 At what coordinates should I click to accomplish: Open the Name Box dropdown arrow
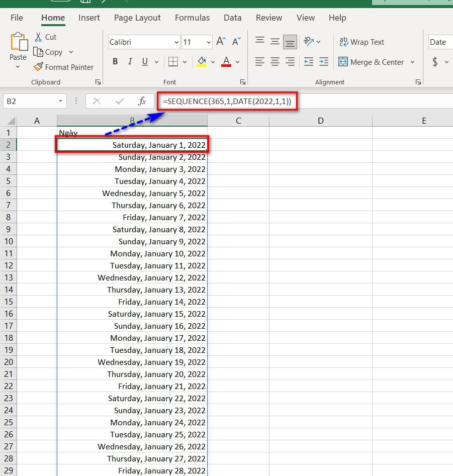(x=60, y=101)
